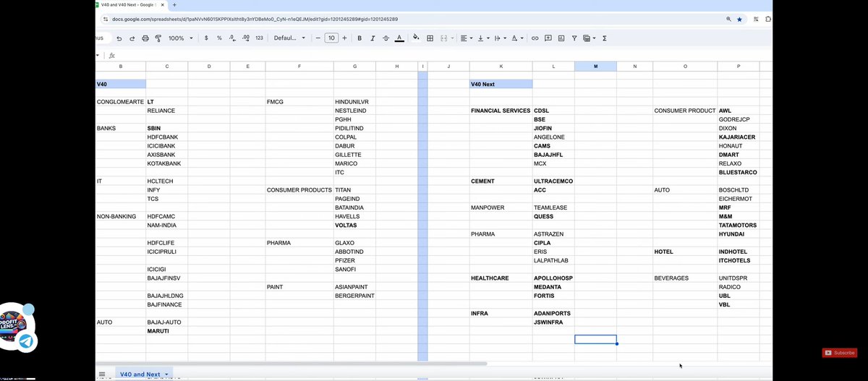Open the zoom 100% dropdown

click(x=179, y=38)
